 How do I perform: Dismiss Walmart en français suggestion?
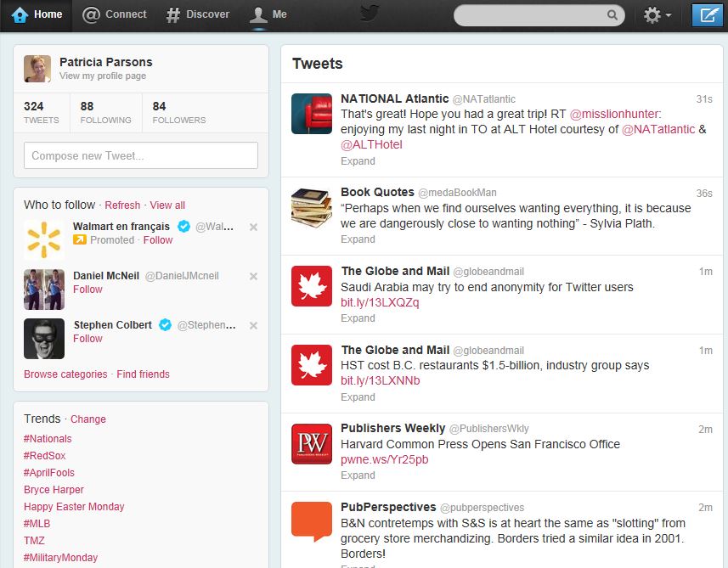click(253, 227)
